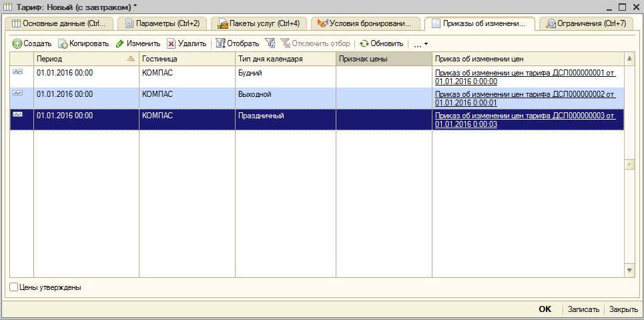644x320 pixels.
Task: Open order link ДСЛ000000002
Action: coord(525,98)
